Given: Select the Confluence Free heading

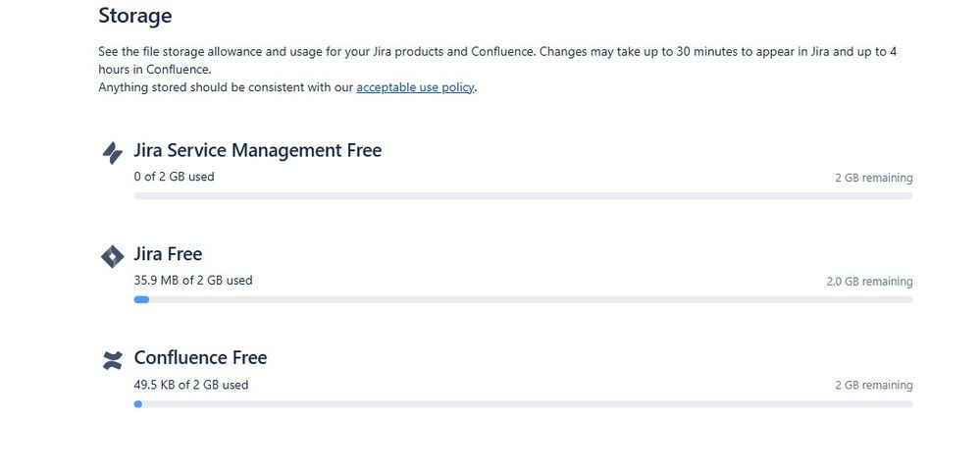Looking at the screenshot, I should pyautogui.click(x=200, y=357).
